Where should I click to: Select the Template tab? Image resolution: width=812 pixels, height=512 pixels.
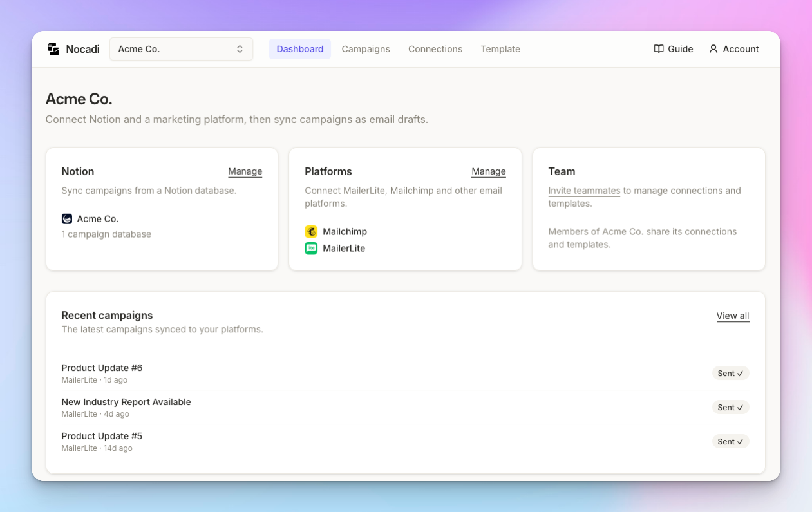[500, 49]
